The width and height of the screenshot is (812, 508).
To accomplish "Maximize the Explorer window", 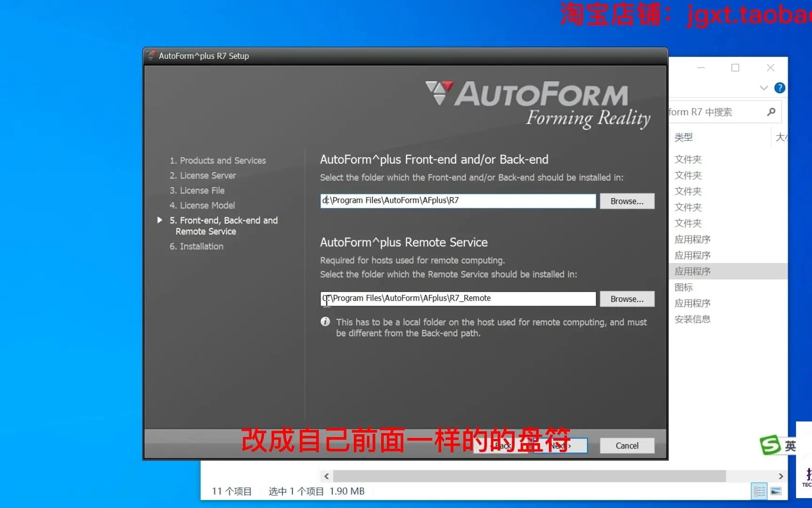I will point(735,68).
